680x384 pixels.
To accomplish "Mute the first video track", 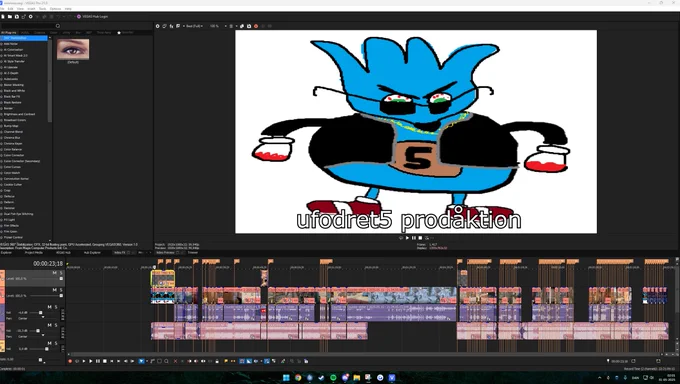I will [55, 273].
